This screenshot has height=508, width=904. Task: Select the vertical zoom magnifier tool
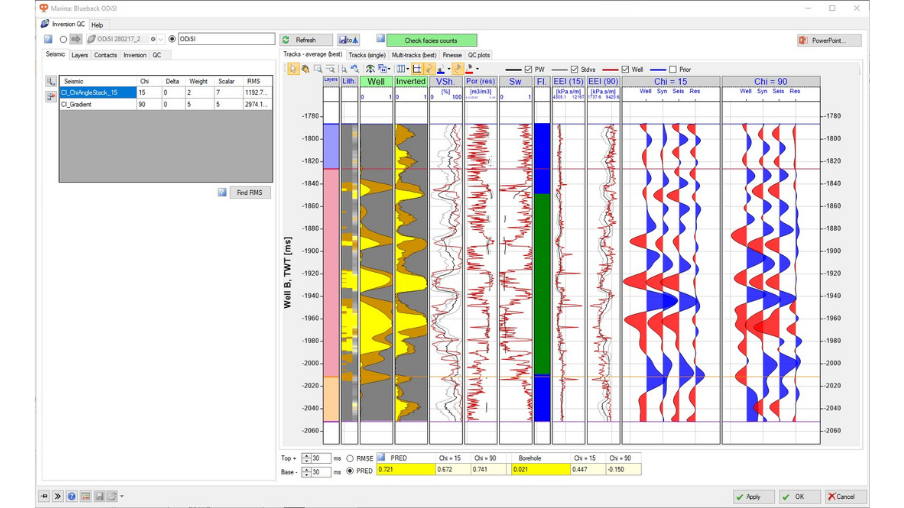[x=344, y=69]
